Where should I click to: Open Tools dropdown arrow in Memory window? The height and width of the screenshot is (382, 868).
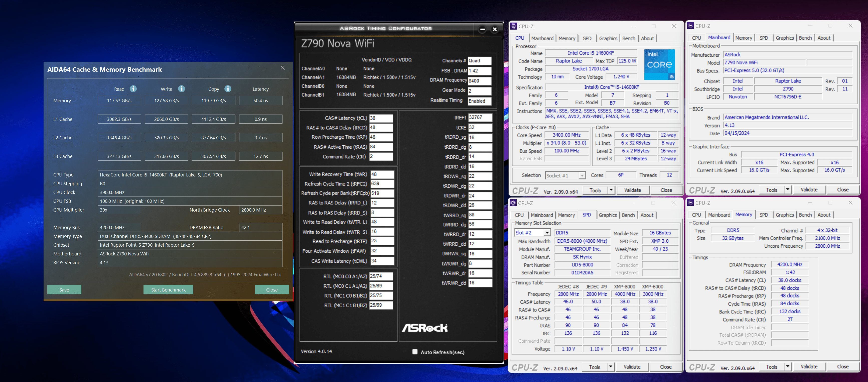click(788, 366)
